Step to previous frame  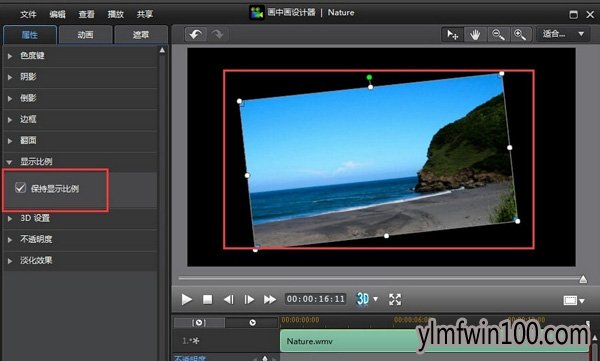(228, 299)
